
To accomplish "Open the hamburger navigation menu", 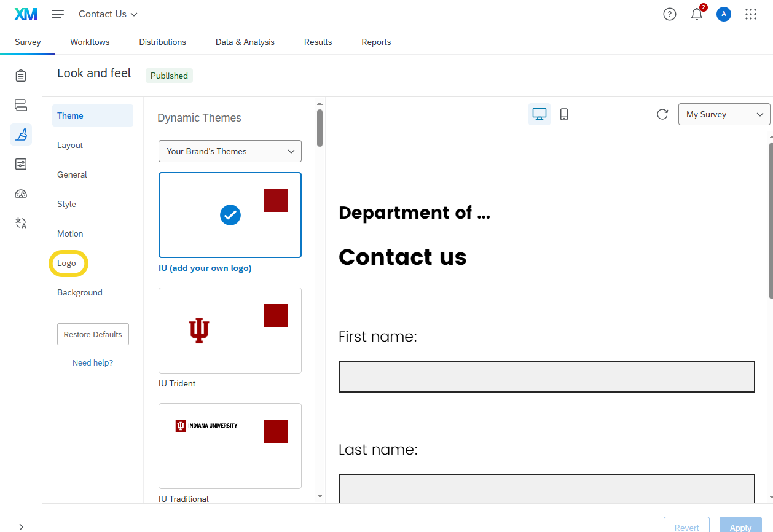I will [58, 14].
